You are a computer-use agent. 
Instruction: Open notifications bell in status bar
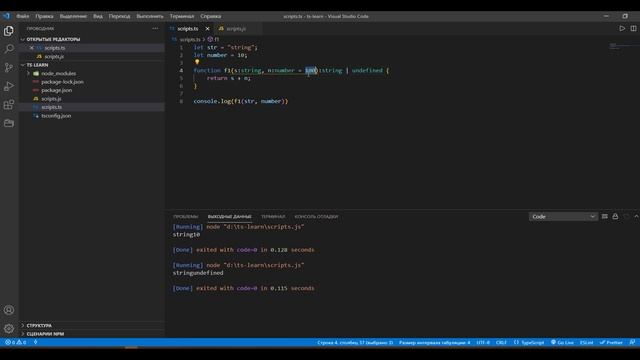(632, 342)
